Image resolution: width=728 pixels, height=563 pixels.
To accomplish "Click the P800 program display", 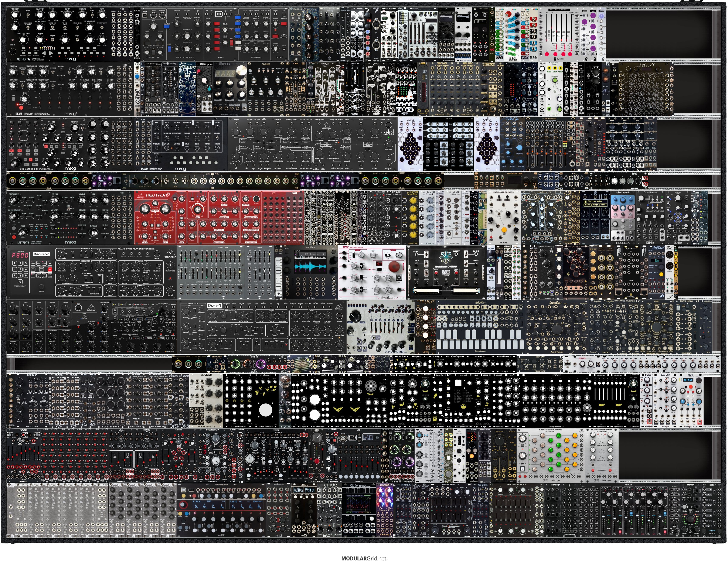I will click(x=20, y=255).
